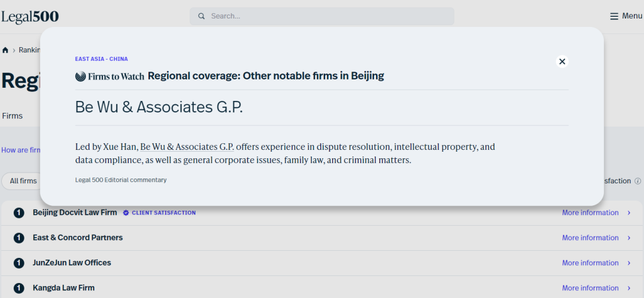Click the Legal500 logo
This screenshot has height=298, width=644.
click(30, 17)
